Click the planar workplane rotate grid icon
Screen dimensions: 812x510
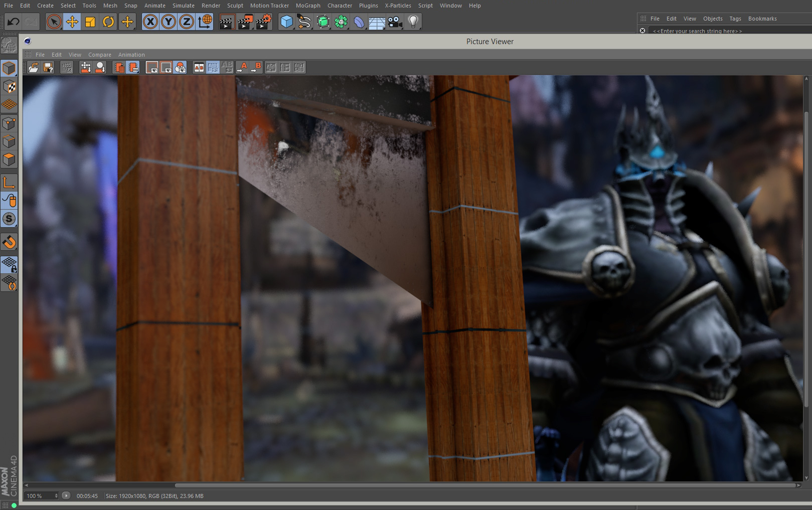[x=9, y=283]
